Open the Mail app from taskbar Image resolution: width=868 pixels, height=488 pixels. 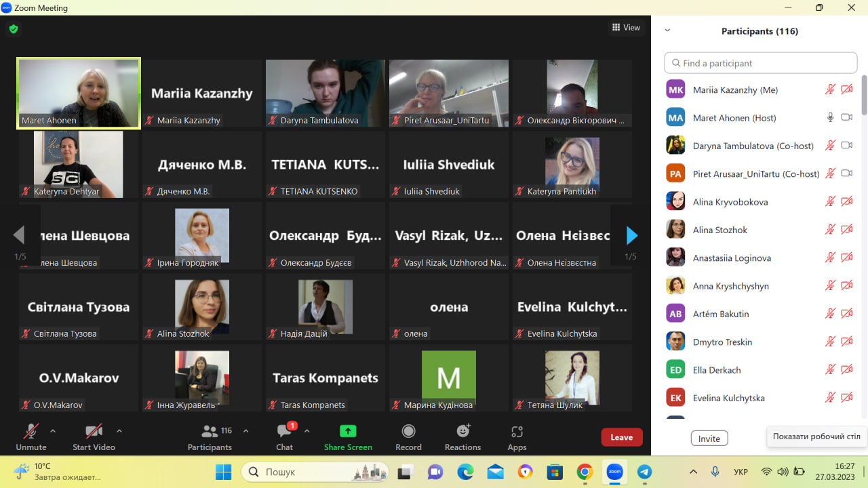(495, 472)
